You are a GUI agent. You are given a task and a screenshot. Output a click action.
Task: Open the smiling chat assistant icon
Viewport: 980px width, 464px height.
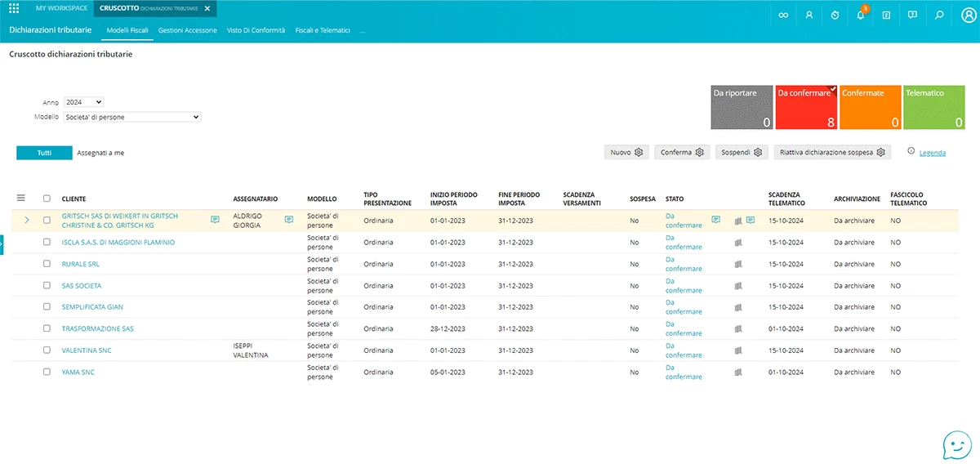coord(957,444)
